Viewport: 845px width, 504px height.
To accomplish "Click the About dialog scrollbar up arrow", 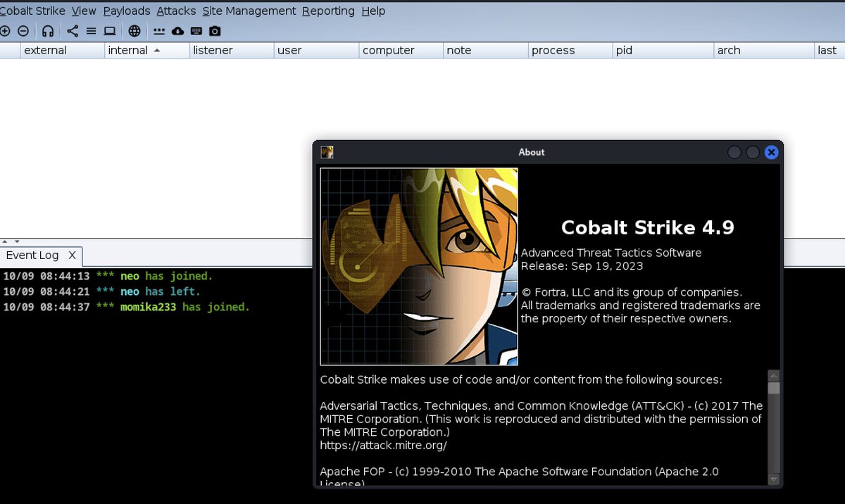I will [774, 376].
